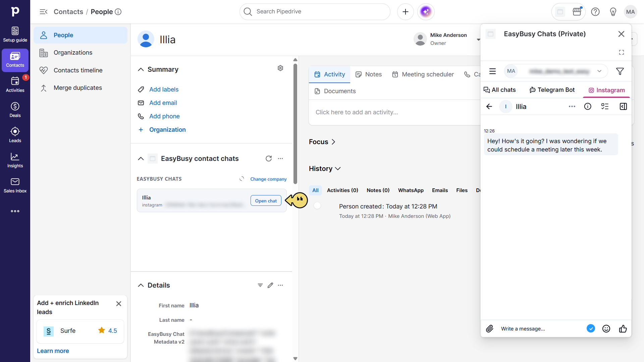Screen dimensions: 644x362
Task: Go to Deals in sidebar
Action: coord(15,110)
